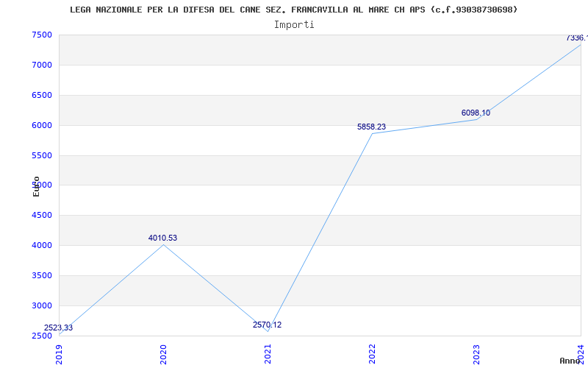
Task: Click the data label 6098.10
Action: point(476,113)
